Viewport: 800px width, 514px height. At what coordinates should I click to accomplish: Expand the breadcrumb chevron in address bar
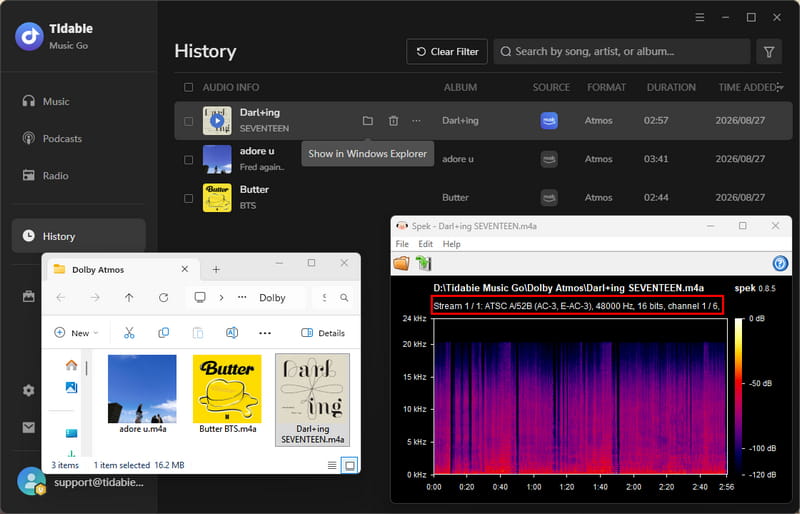[221, 298]
